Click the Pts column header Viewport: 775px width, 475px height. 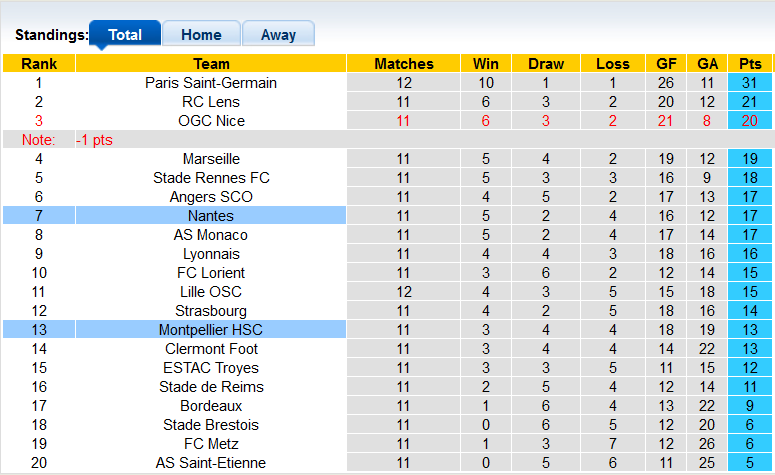750,64
